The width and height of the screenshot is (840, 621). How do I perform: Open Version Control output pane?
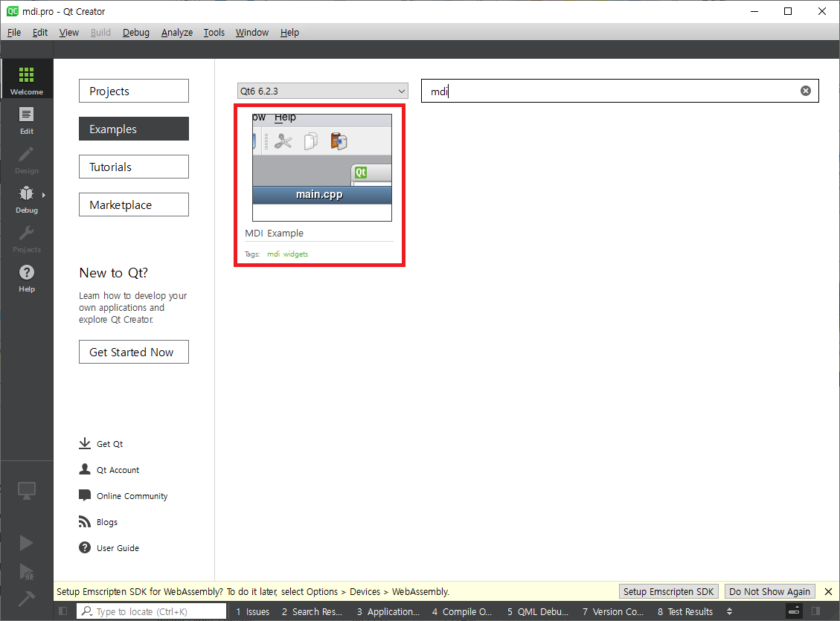pyautogui.click(x=613, y=611)
